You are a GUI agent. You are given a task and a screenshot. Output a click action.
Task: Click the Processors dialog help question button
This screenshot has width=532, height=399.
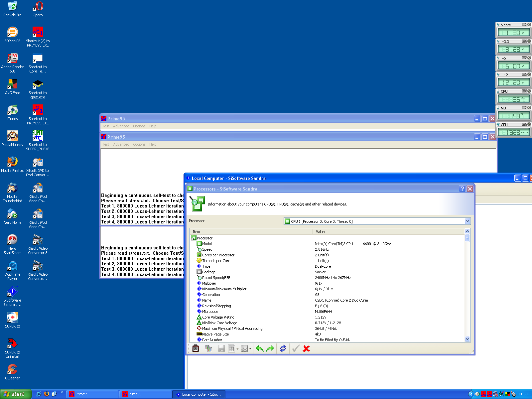(x=462, y=189)
